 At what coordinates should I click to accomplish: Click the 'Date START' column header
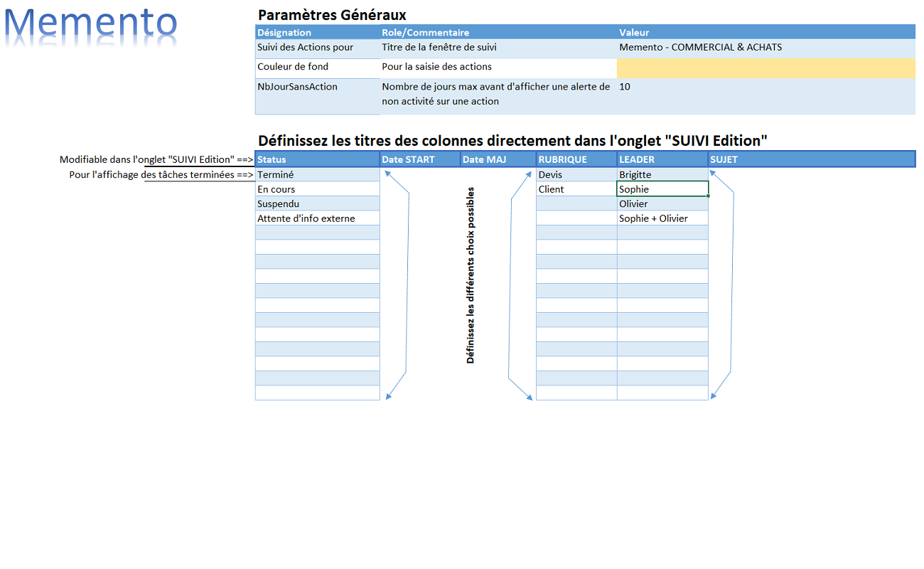pyautogui.click(x=420, y=159)
